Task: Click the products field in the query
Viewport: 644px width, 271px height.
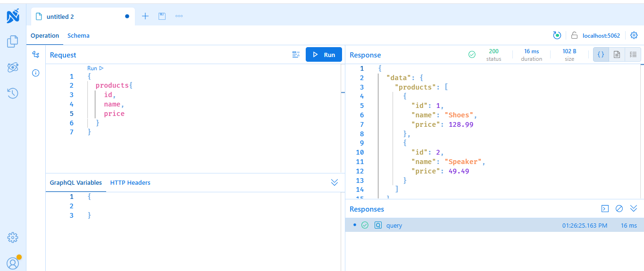Action: point(112,85)
